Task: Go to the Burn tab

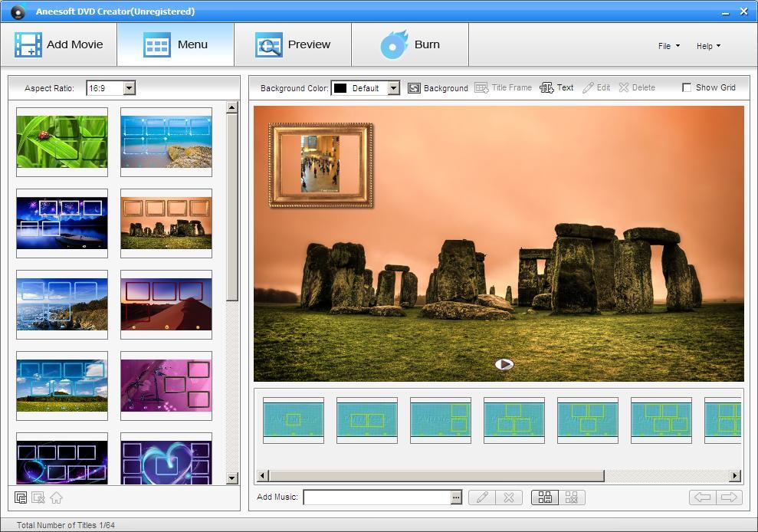Action: pos(410,44)
